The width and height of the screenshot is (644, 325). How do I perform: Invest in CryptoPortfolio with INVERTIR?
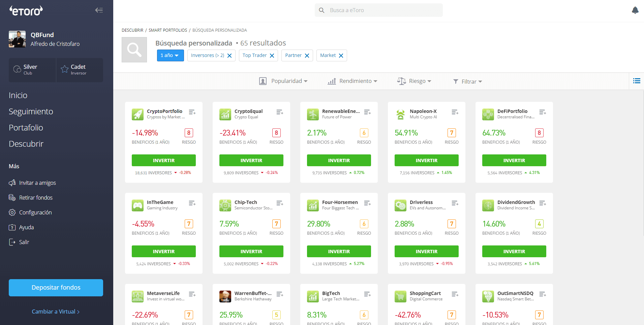point(164,160)
